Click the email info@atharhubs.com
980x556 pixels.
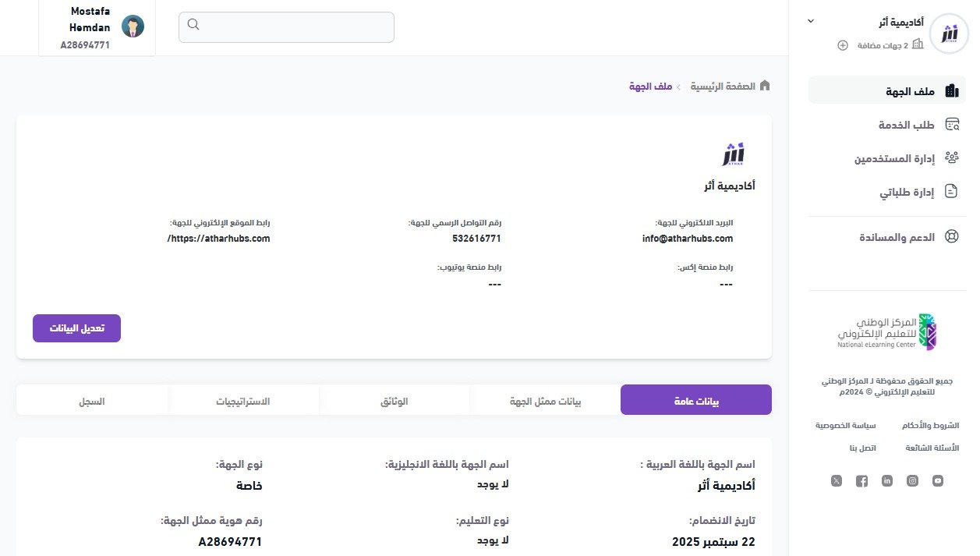[x=688, y=239]
